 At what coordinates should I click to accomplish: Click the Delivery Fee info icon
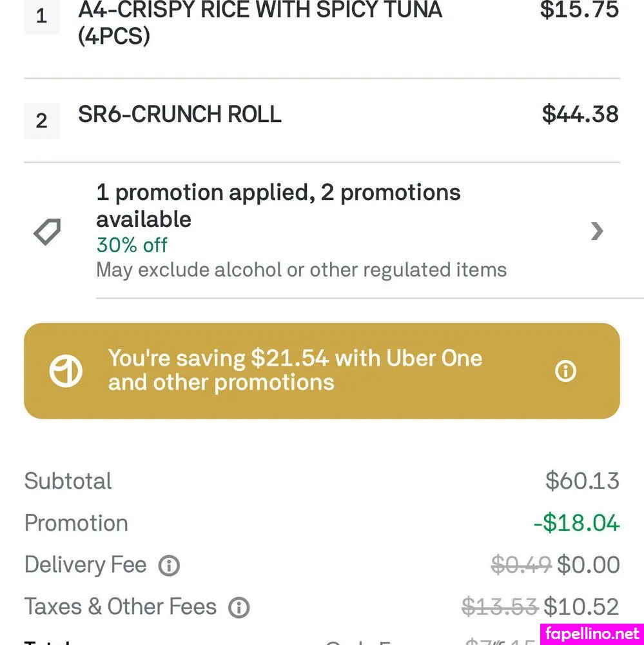coord(169,566)
